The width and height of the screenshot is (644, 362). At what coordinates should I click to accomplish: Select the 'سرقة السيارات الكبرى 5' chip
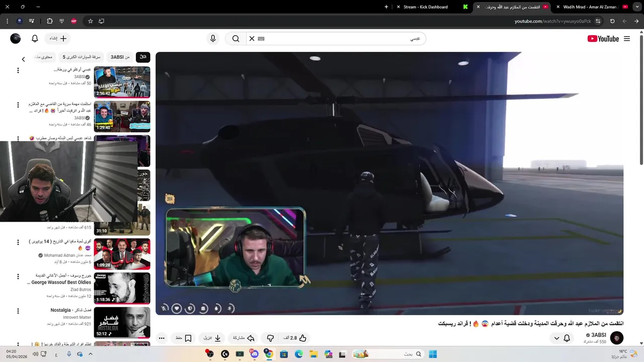pyautogui.click(x=82, y=57)
